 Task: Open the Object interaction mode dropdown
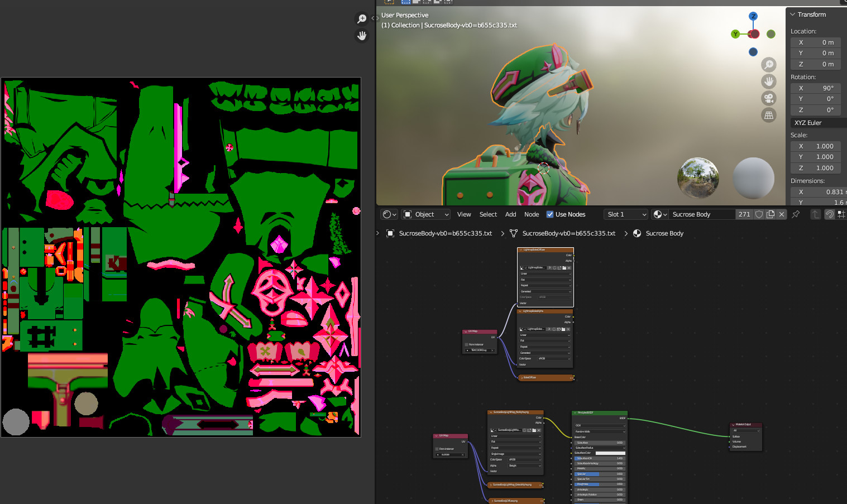pos(425,214)
